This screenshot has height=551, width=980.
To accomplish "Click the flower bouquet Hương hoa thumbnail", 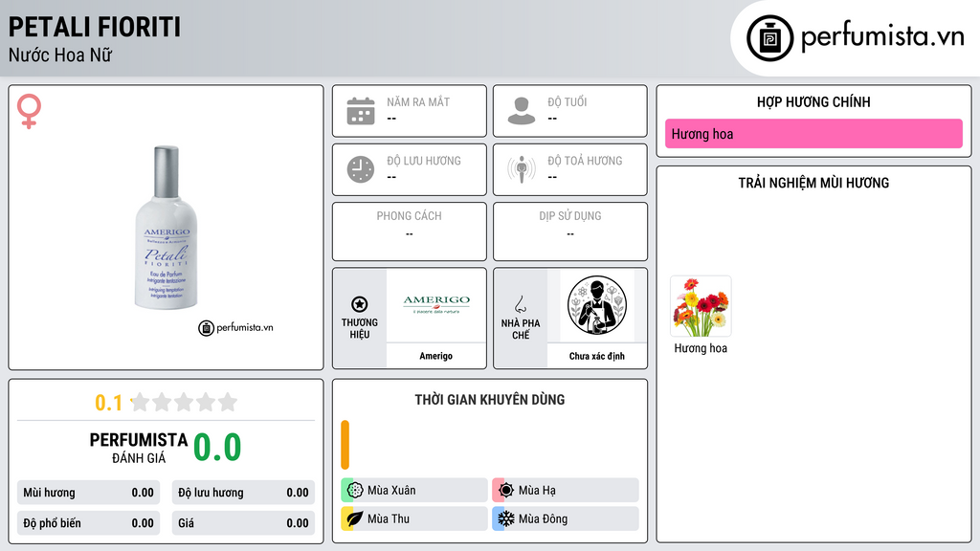I will pos(701,307).
